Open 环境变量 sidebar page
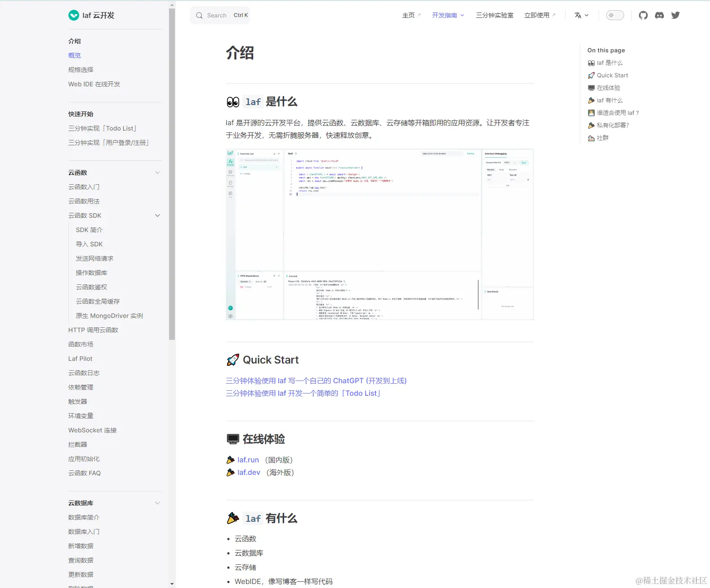The image size is (710, 588). point(81,416)
